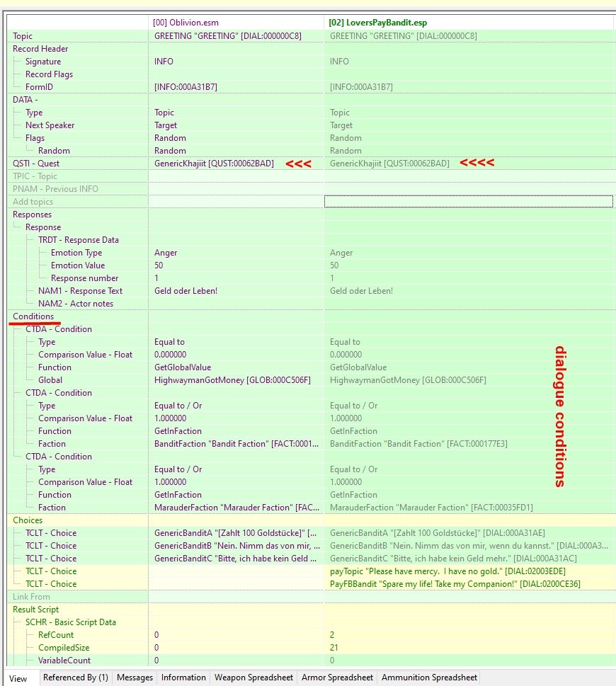This screenshot has height=686, width=616.
Task: Click Oblivion.esm HighwaymanGotMoney global cell
Action: 236,379
